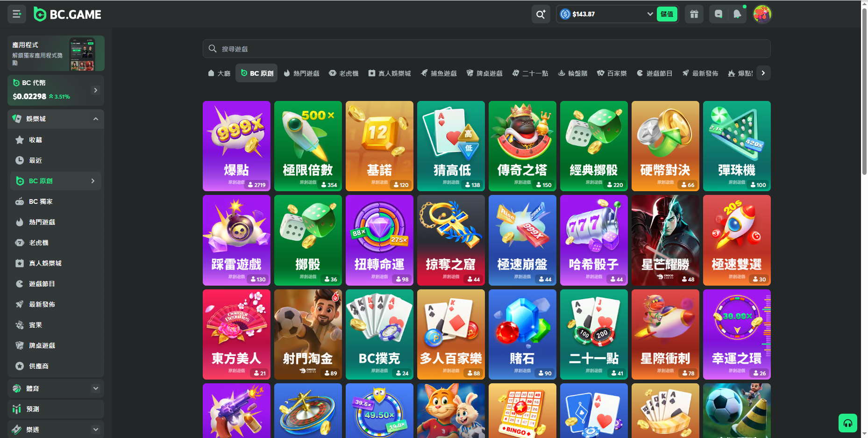
Task: Click the BC.GAME logo
Action: 67,14
